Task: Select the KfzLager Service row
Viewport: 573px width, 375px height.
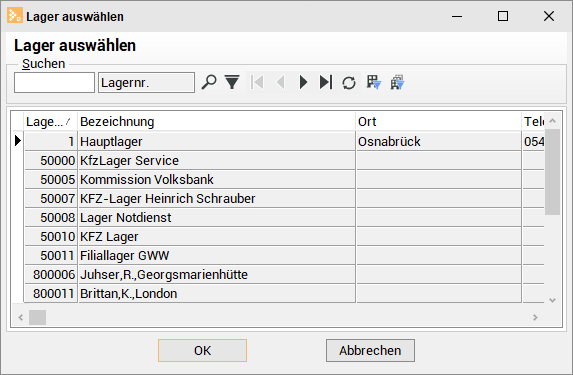Action: pyautogui.click(x=284, y=160)
